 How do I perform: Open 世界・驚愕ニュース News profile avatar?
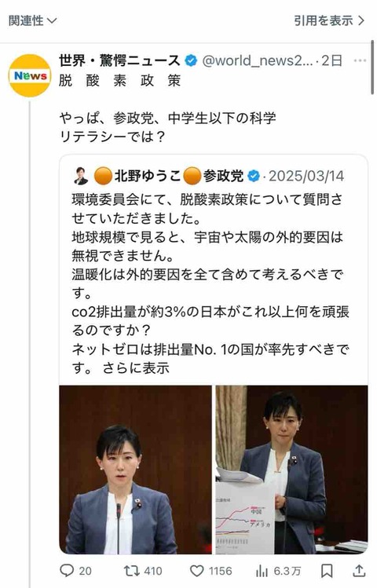(x=30, y=75)
